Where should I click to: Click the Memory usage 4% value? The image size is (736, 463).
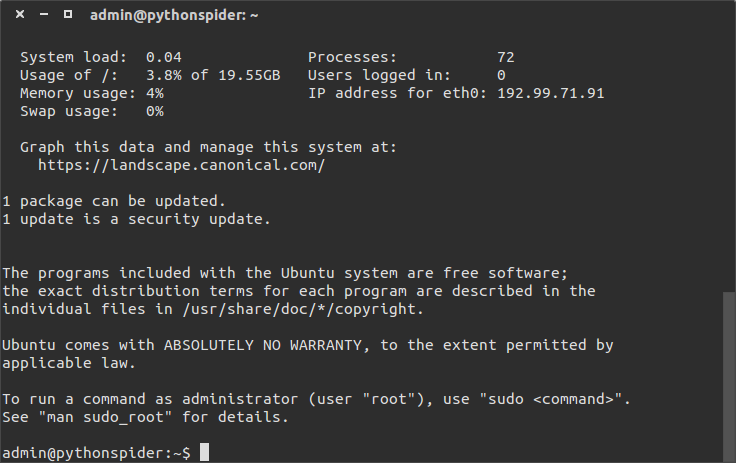coord(154,93)
